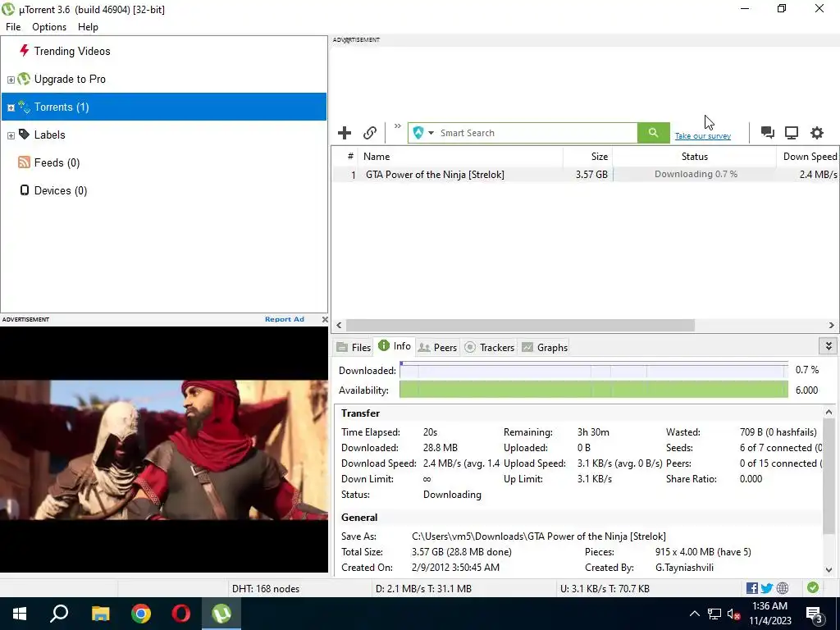Click the Take our survey link
840x630 pixels.
tap(703, 136)
